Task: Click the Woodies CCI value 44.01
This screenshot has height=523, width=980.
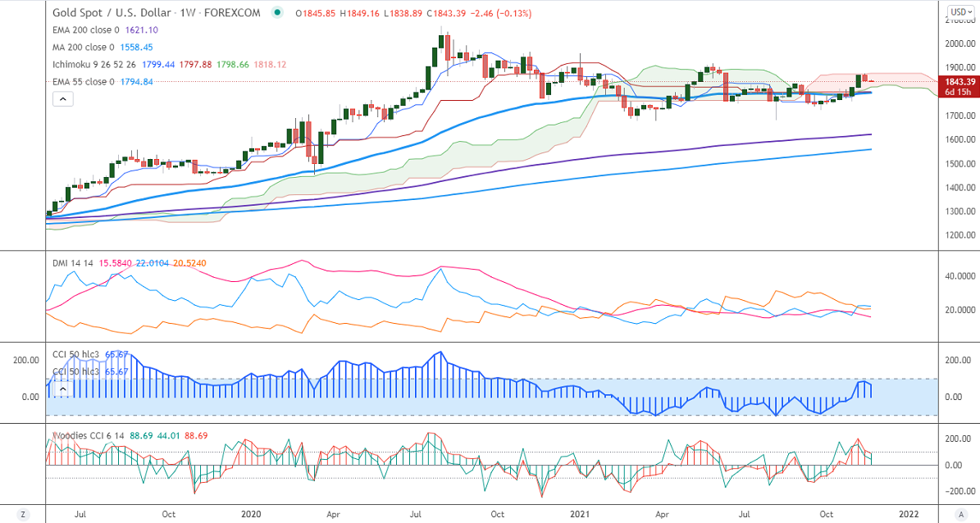Action: (x=169, y=435)
